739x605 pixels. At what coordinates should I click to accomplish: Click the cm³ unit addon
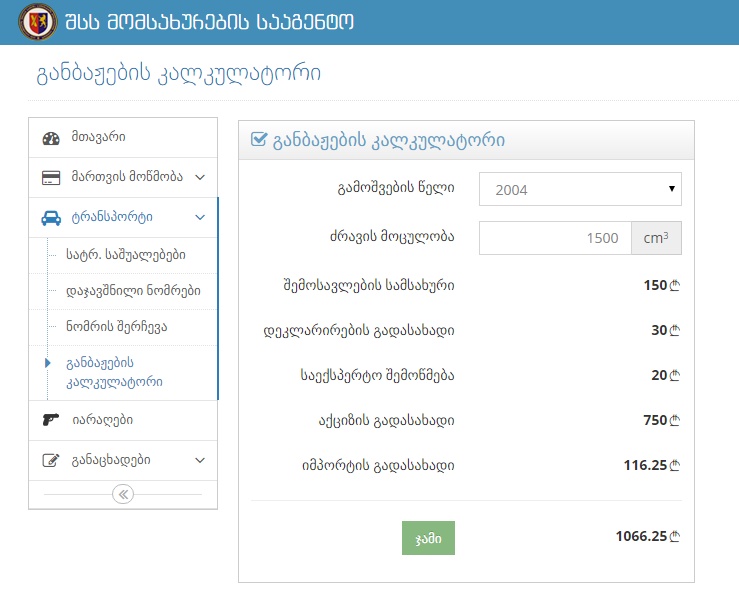coord(656,238)
